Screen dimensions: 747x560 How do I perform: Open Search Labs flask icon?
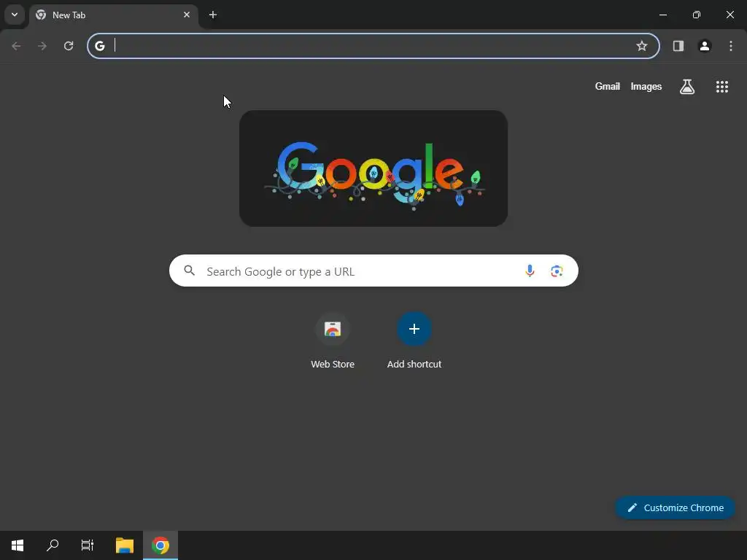687,87
